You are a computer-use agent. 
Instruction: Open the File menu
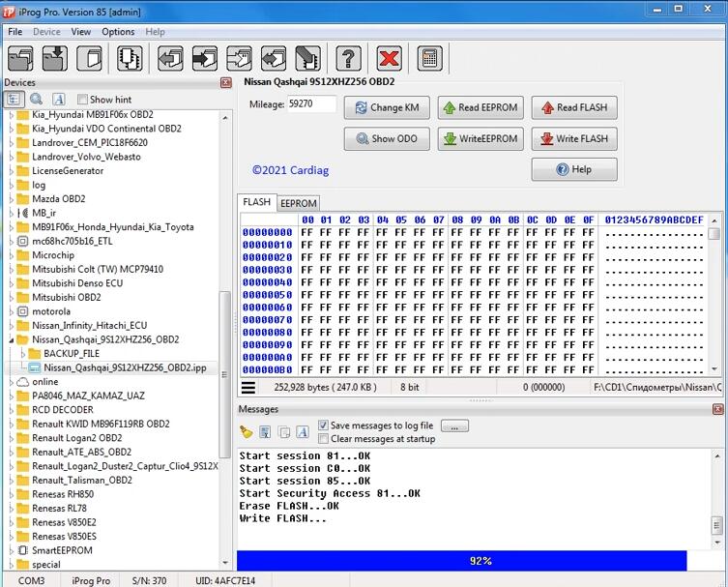click(15, 32)
